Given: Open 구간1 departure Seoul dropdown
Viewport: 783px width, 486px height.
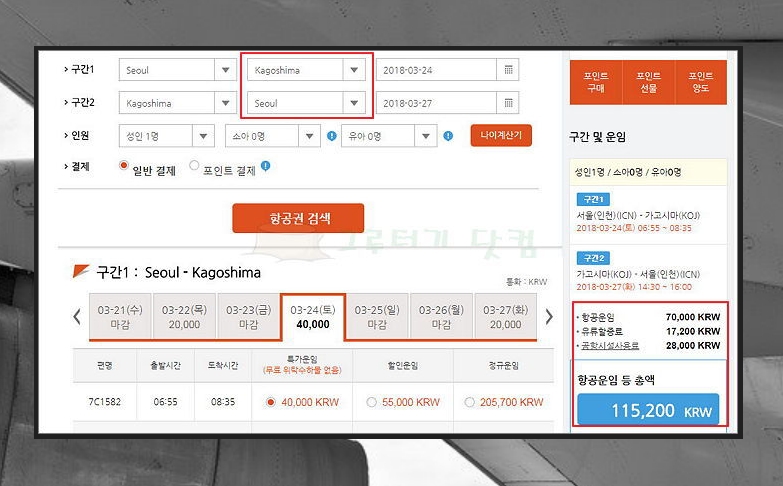Looking at the screenshot, I should pos(177,70).
